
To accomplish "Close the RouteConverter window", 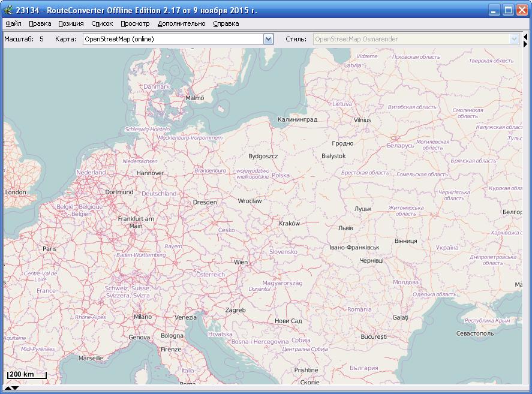I will pos(522,10).
